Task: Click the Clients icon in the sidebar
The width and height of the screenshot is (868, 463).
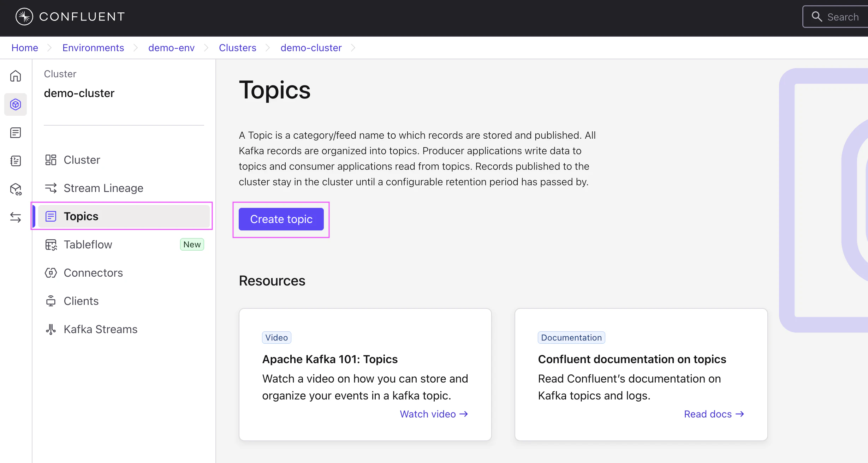Action: coord(51,301)
